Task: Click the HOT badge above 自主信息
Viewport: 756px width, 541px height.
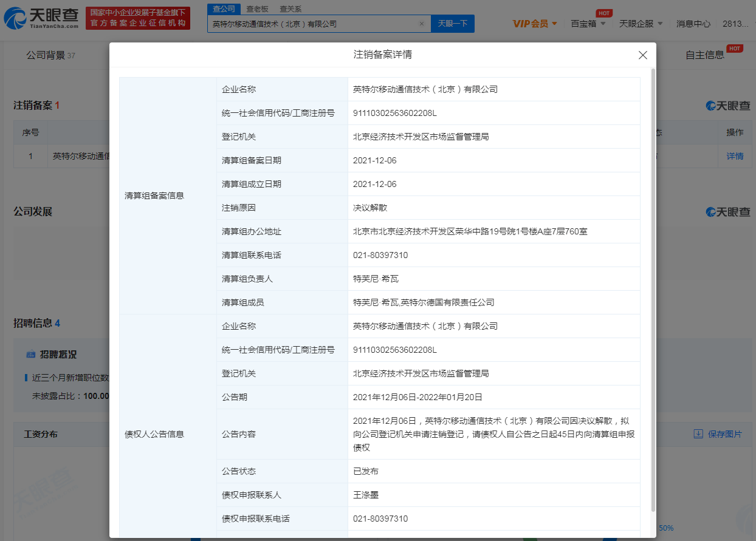Action: point(734,47)
